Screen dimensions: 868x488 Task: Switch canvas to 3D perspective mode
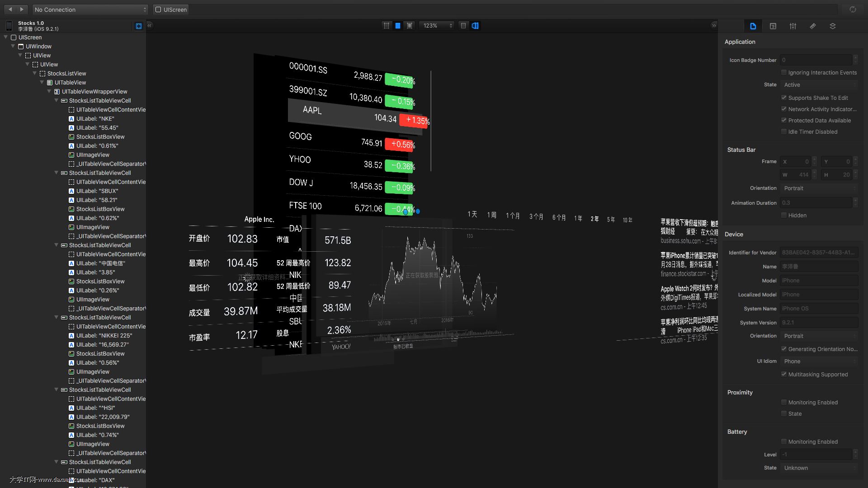point(475,26)
